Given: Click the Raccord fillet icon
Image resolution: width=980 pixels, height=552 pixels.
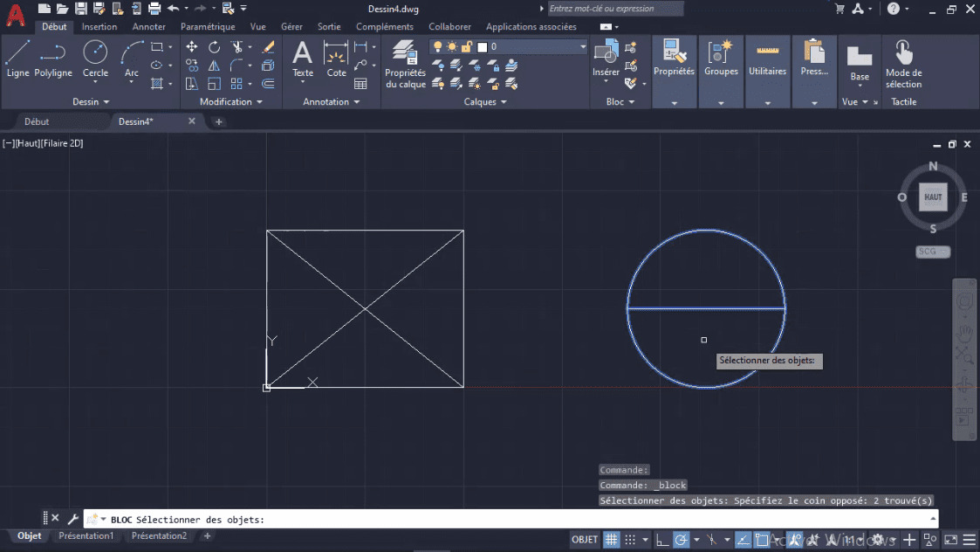Looking at the screenshot, I should tap(236, 66).
